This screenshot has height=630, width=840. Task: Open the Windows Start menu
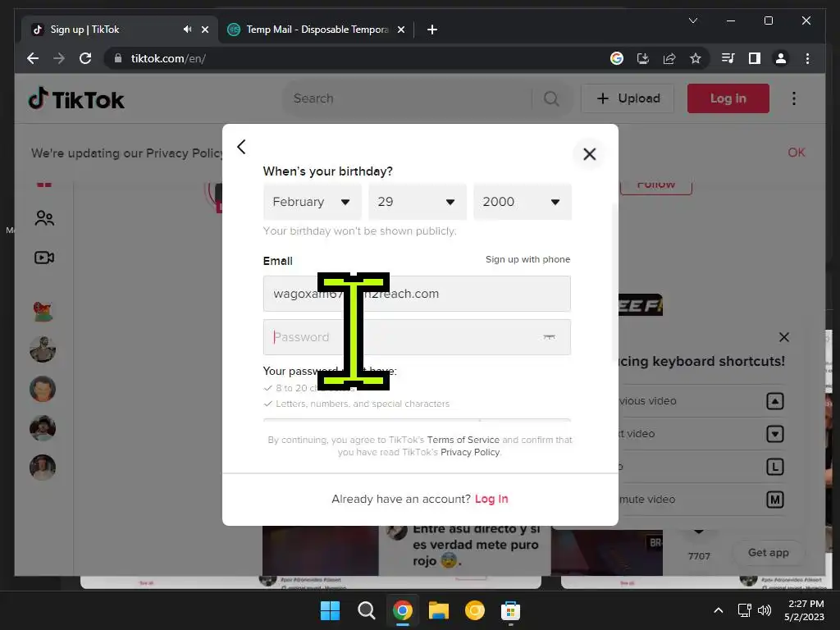(x=330, y=610)
